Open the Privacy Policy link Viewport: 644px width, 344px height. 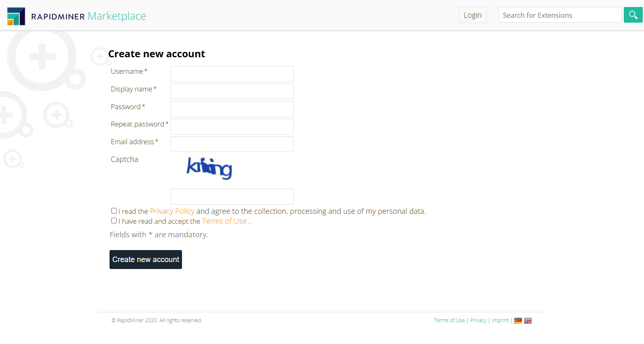point(172,211)
